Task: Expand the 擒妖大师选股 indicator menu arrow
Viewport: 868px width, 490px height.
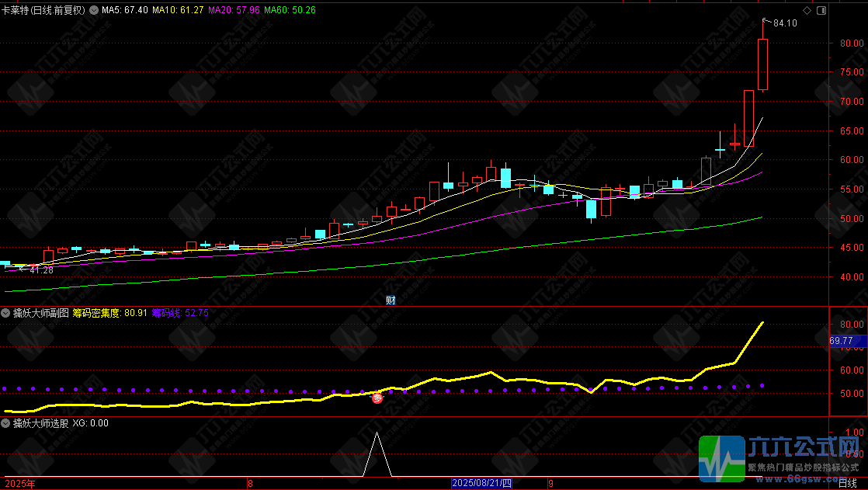Action: pos(6,423)
